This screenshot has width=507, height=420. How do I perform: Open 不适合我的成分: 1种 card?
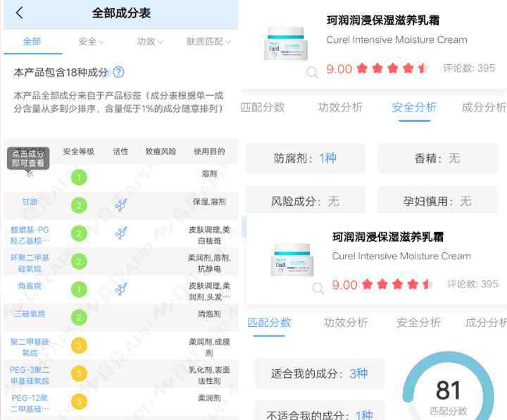(320, 412)
